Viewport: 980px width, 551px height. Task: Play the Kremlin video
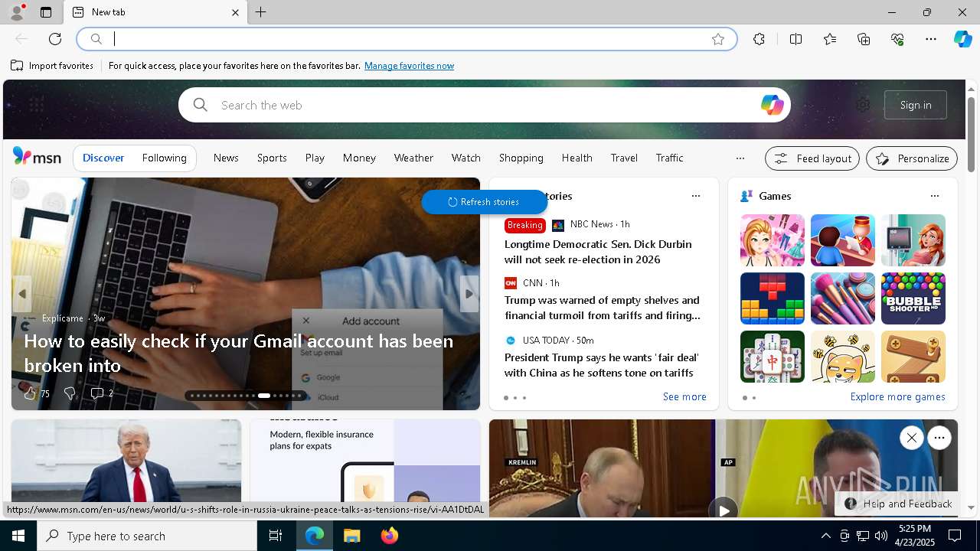pos(723,510)
